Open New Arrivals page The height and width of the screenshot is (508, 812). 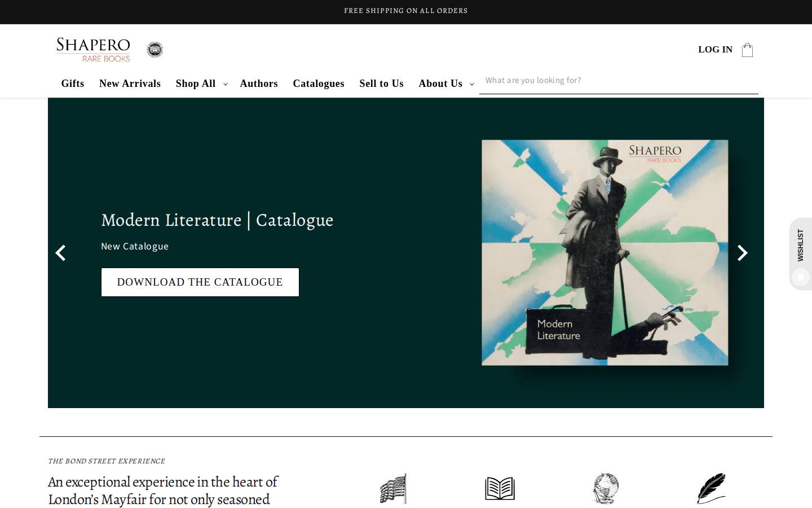click(x=130, y=84)
